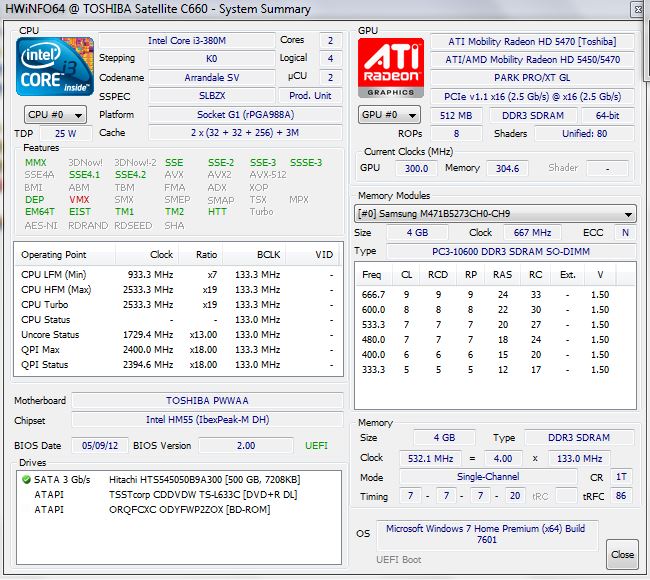Click the Intel Core i3-380M name field
650x580 pixels.
click(187, 41)
